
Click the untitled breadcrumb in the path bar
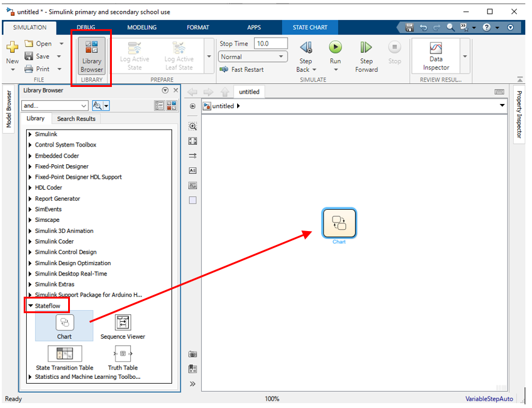coord(223,106)
